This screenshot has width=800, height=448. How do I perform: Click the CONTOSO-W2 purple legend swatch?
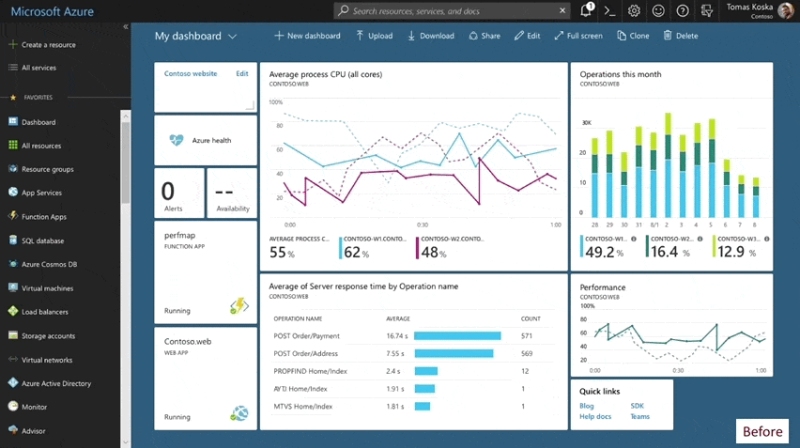pyautogui.click(x=417, y=247)
